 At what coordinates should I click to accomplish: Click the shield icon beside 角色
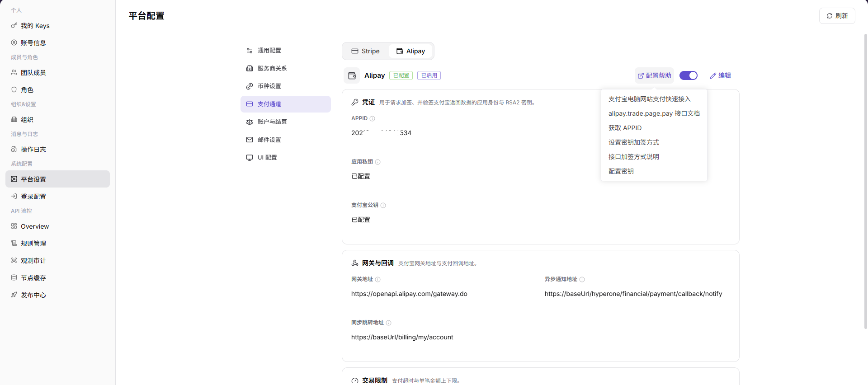[x=14, y=89]
